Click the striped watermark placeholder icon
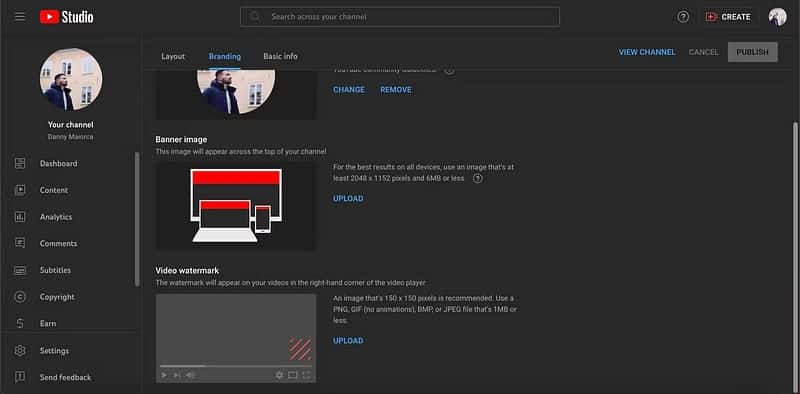This screenshot has width=800, height=394. pos(301,349)
